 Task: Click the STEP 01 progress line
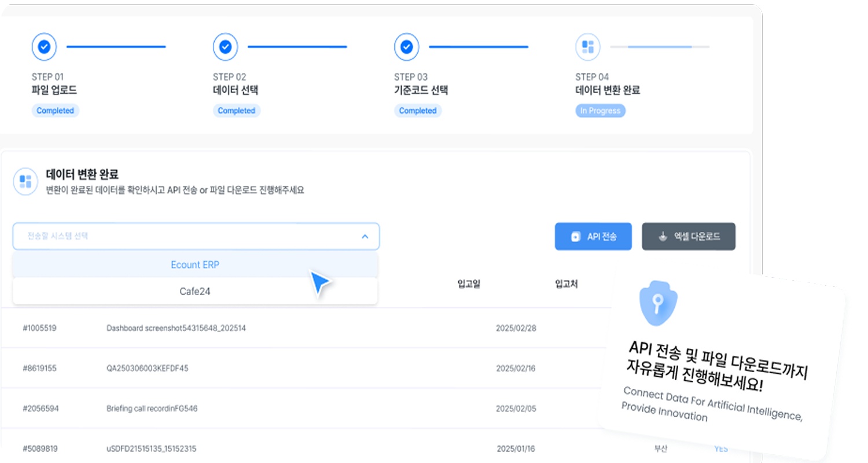[x=116, y=47]
